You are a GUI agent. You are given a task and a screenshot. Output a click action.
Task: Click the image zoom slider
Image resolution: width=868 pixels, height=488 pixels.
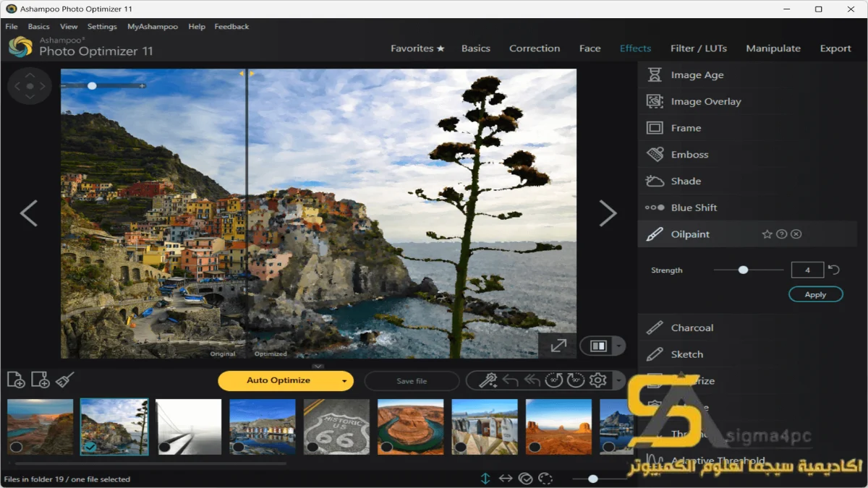pyautogui.click(x=103, y=86)
